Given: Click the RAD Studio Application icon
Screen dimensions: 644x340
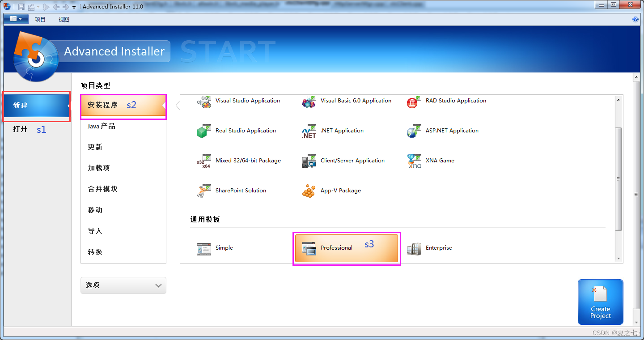Looking at the screenshot, I should tap(414, 102).
